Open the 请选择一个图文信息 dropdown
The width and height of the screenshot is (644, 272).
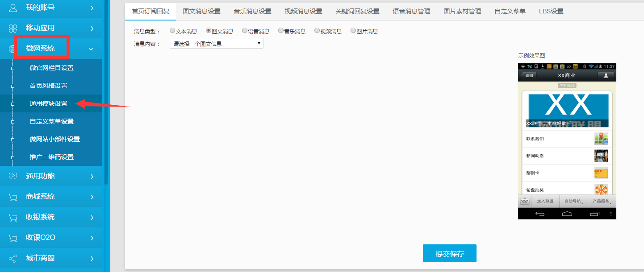(x=217, y=43)
